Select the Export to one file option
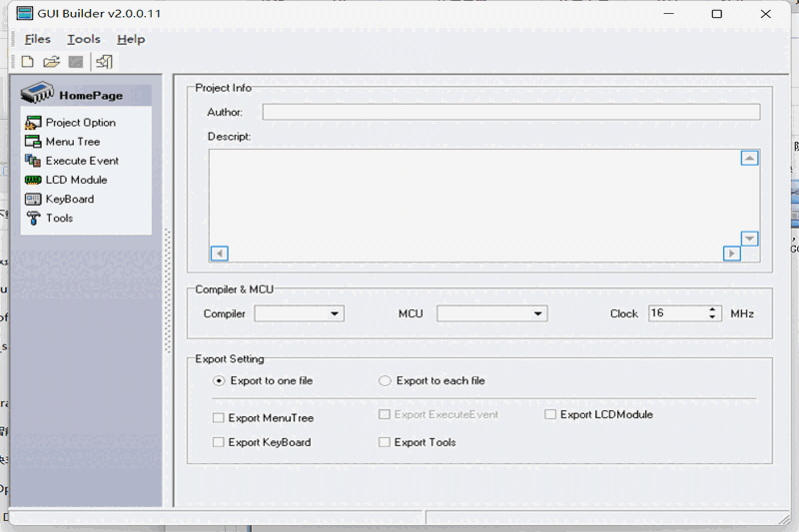 coord(219,380)
